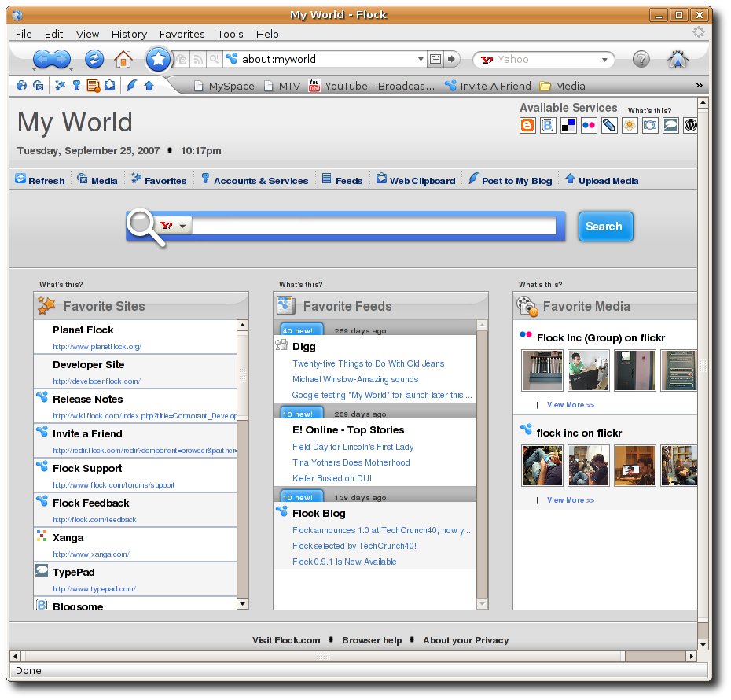Open the back history dropdown arrow
The height and width of the screenshot is (700, 731).
click(x=33, y=70)
